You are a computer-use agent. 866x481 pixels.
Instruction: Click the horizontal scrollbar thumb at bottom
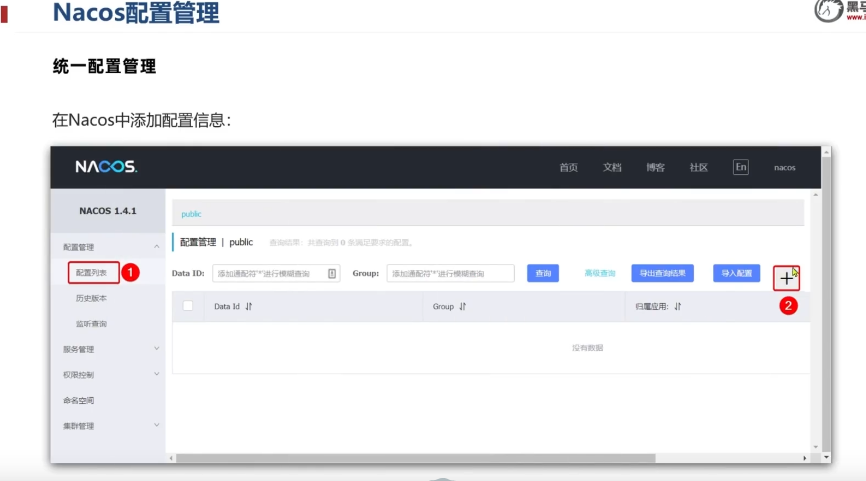click(415, 458)
